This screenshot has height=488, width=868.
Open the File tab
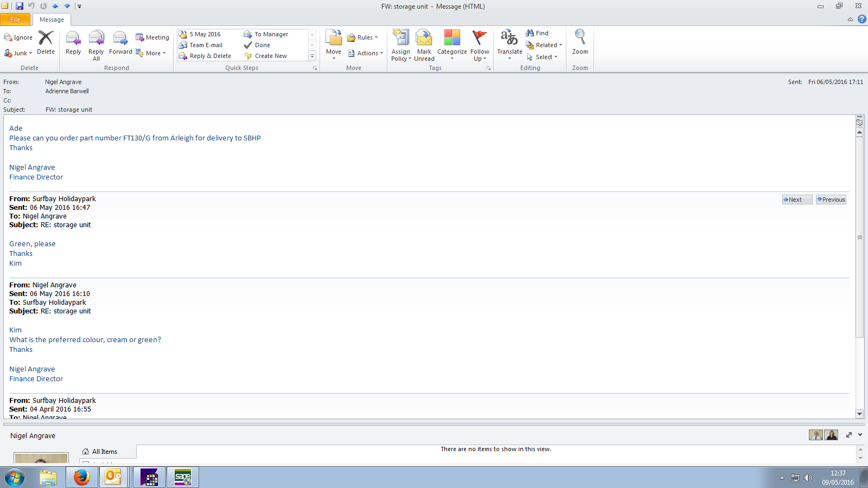(15, 20)
